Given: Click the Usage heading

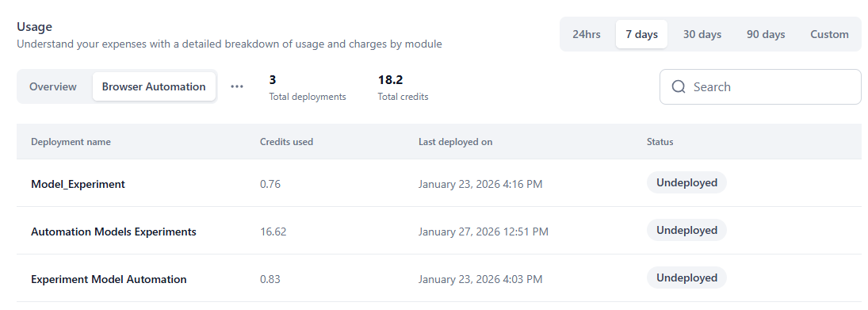Looking at the screenshot, I should pyautogui.click(x=34, y=27).
